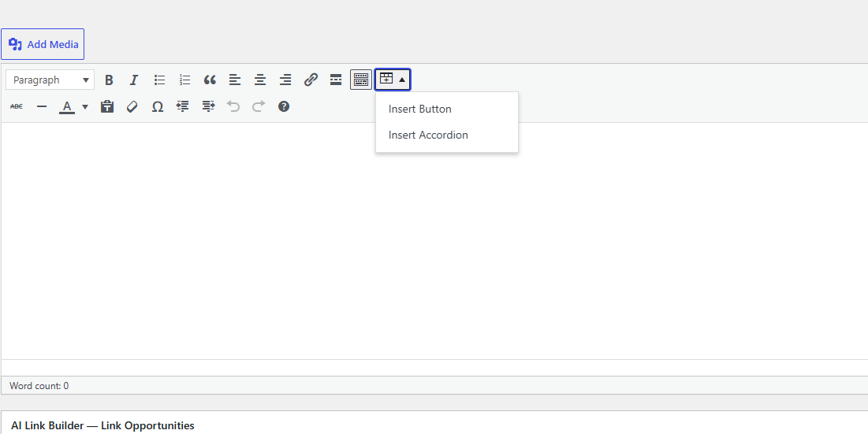Open the special character Omega picker
868x434 pixels.
(157, 106)
